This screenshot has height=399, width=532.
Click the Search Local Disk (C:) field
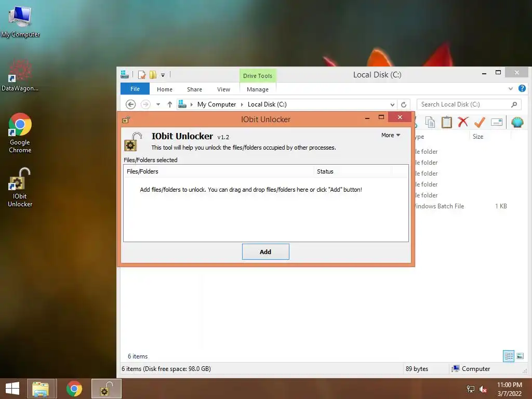[469, 104]
